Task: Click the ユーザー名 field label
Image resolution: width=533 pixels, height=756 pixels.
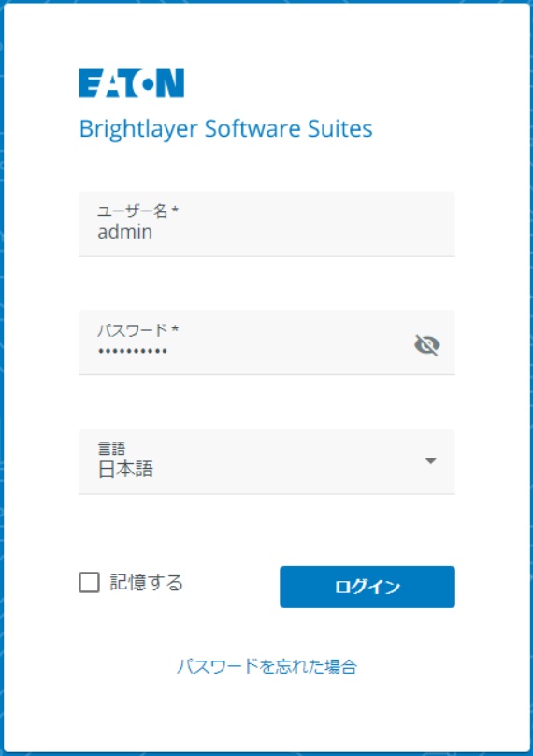Action: click(x=137, y=211)
